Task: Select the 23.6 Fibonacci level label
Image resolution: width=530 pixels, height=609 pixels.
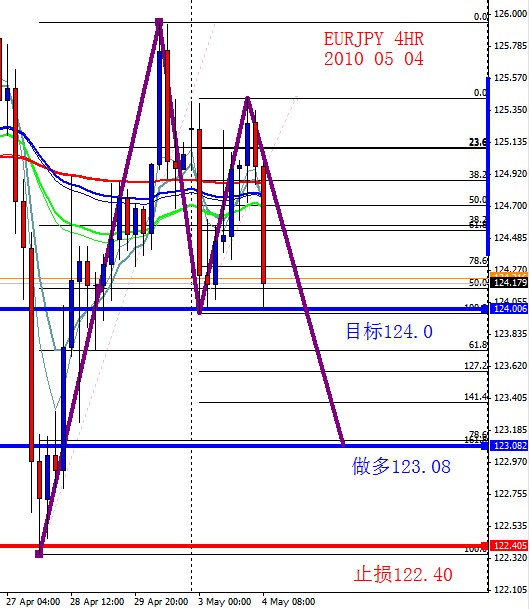Action: point(478,142)
